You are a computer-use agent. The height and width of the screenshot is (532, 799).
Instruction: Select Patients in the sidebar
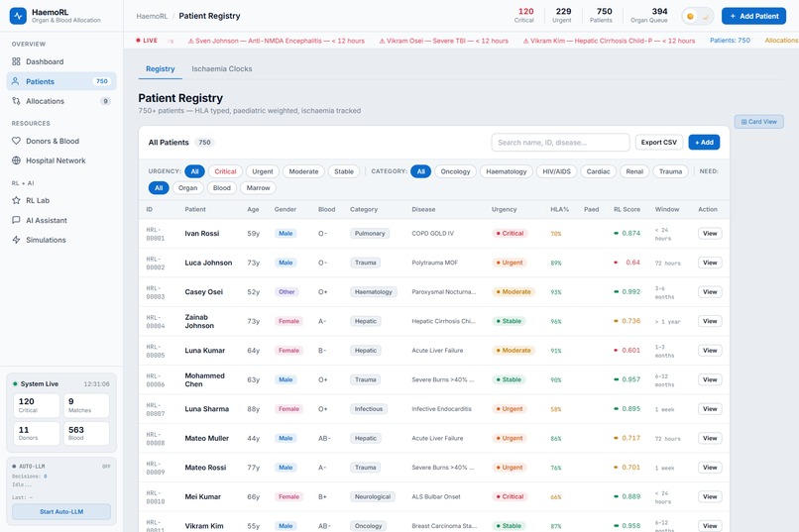click(61, 81)
